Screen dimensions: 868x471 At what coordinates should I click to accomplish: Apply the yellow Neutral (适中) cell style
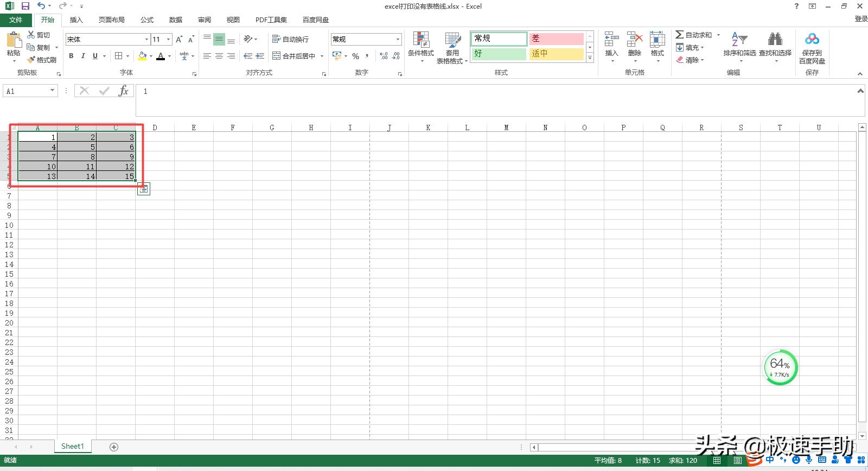(x=556, y=54)
